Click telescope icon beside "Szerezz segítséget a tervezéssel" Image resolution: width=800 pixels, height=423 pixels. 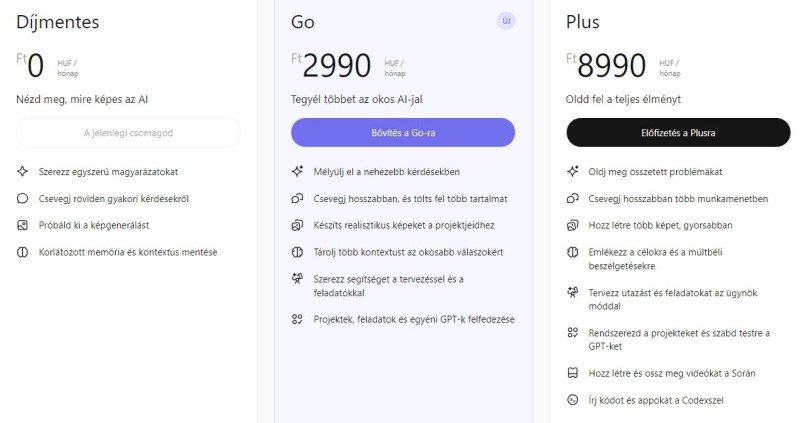click(297, 279)
